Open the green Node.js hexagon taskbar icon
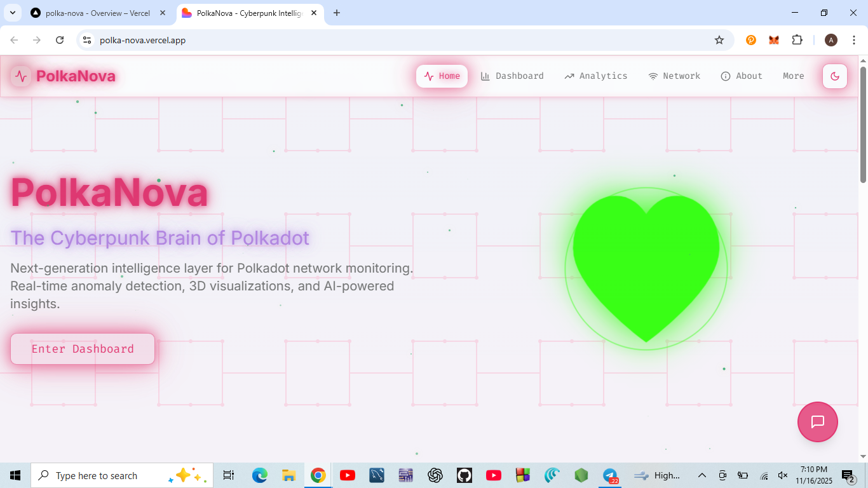 (581, 475)
